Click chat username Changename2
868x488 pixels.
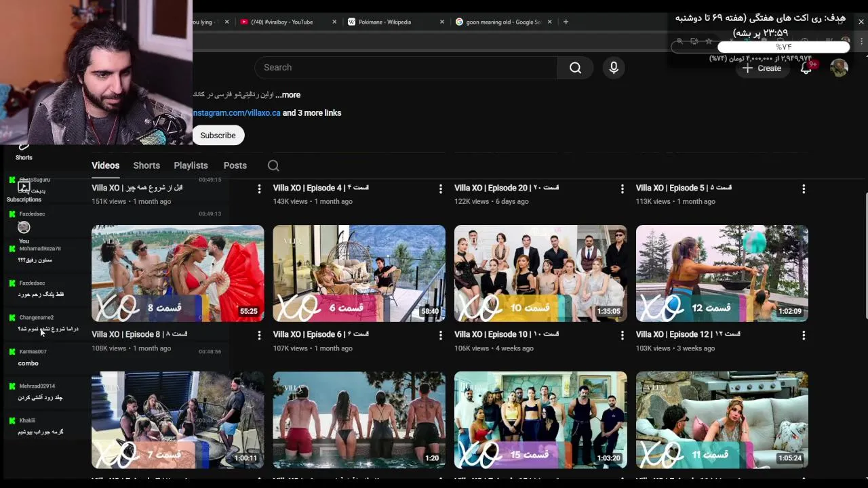[36, 317]
